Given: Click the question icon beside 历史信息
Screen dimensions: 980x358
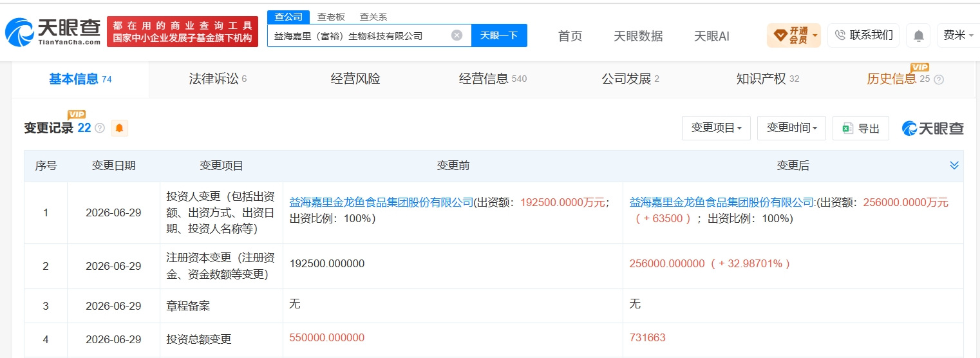Looking at the screenshot, I should 939,80.
